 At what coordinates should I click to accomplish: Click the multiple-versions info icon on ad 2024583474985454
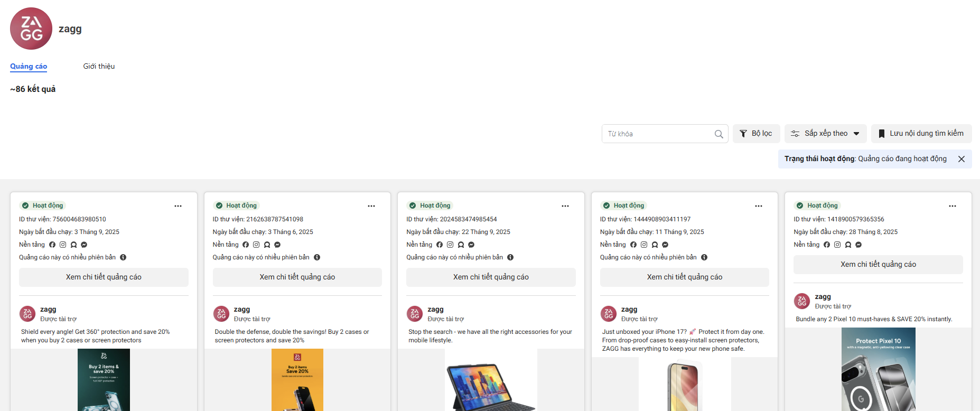click(510, 257)
